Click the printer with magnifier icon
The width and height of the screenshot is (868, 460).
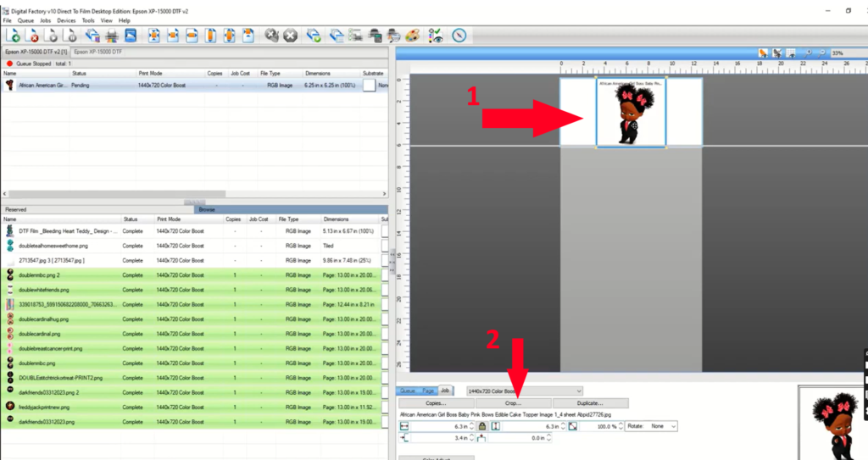pyautogui.click(x=393, y=36)
